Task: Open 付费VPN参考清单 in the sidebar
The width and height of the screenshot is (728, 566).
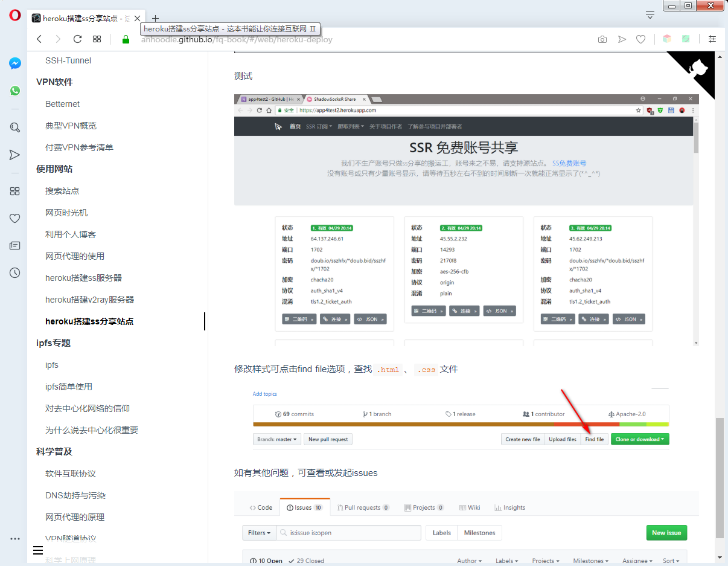Action: tap(79, 147)
